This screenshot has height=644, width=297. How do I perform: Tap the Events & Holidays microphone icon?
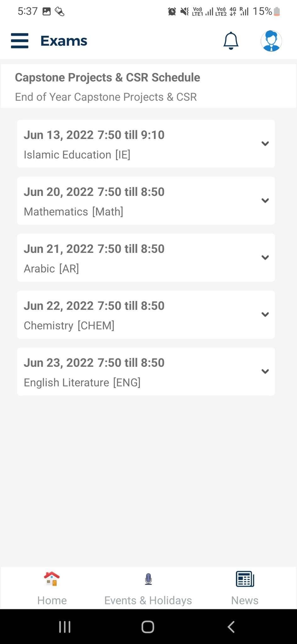(148, 579)
